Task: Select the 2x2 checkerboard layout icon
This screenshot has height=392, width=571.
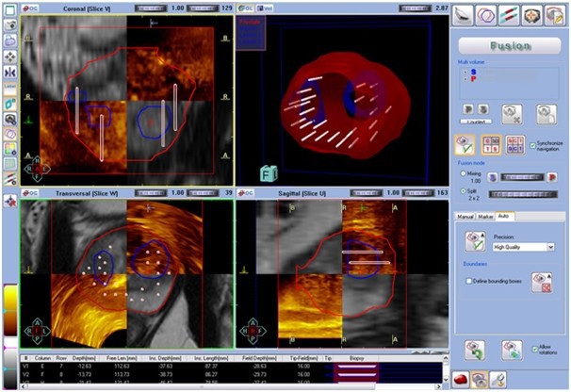Action: [491, 144]
